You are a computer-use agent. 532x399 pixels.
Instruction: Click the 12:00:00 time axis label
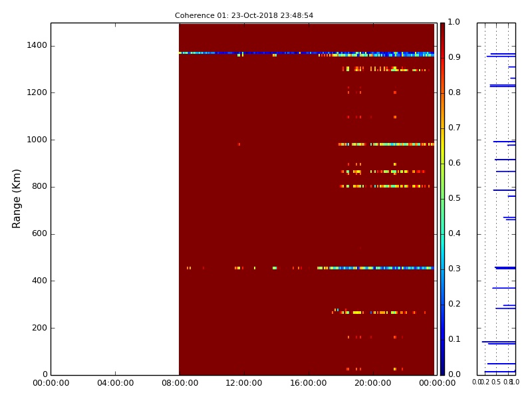244,383
